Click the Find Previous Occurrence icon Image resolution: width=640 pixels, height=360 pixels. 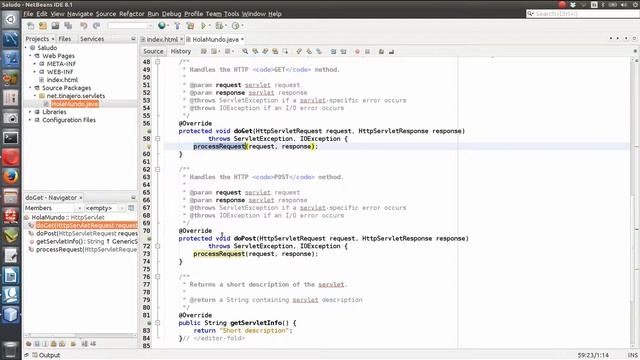[255, 51]
